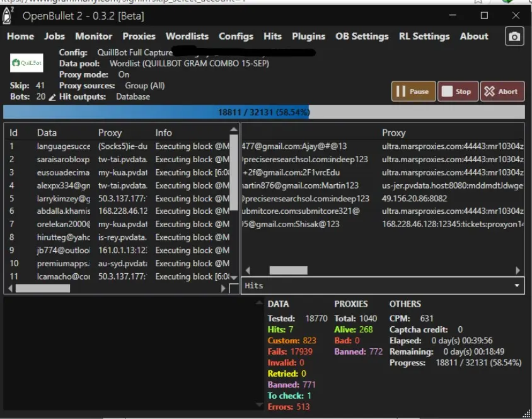Select bot row 'jb774@outlool'
532x419 pixels.
pyautogui.click(x=117, y=251)
